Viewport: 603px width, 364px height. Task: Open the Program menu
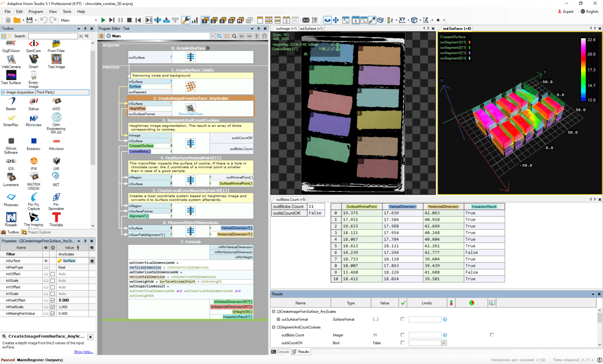(x=36, y=11)
